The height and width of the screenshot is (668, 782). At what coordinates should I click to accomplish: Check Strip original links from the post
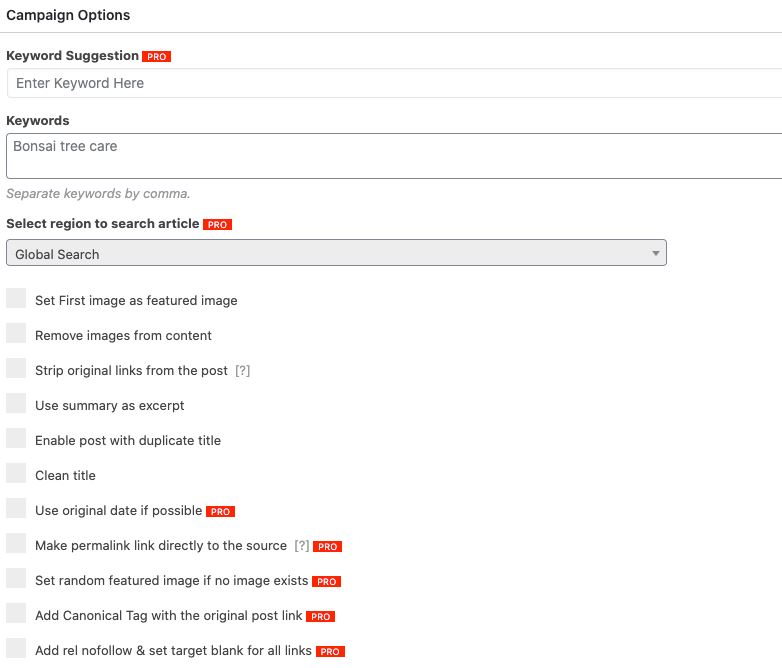click(x=16, y=368)
